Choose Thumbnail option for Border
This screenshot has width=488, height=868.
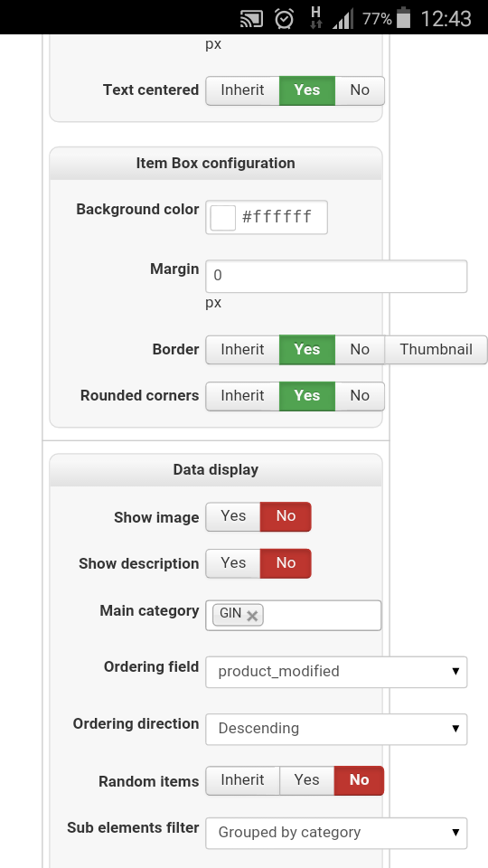[x=436, y=350]
